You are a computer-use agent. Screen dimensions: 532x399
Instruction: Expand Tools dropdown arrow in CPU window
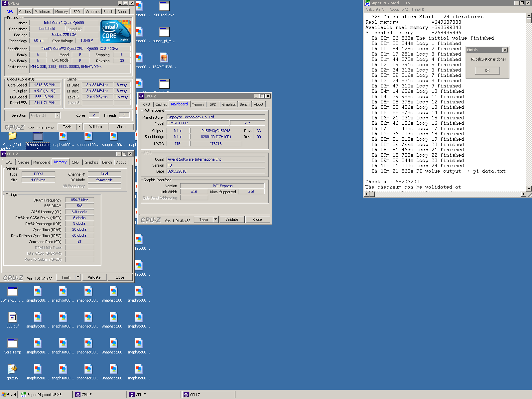pyautogui.click(x=79, y=127)
